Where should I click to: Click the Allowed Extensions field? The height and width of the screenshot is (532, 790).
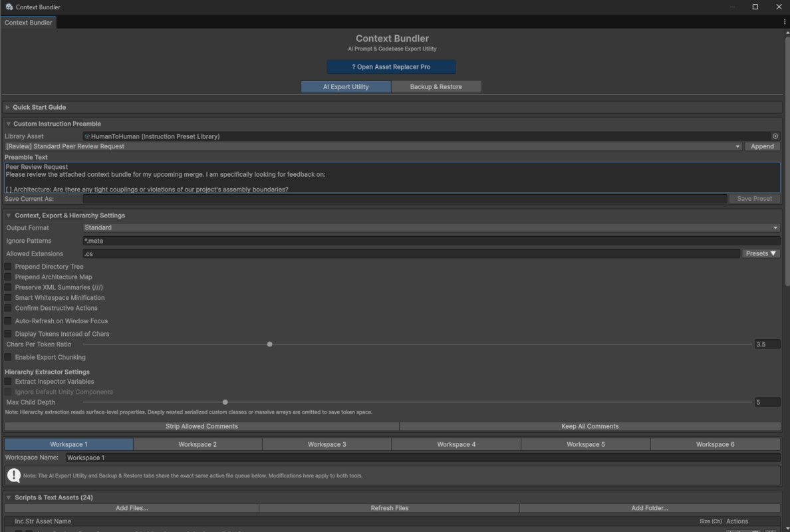411,253
